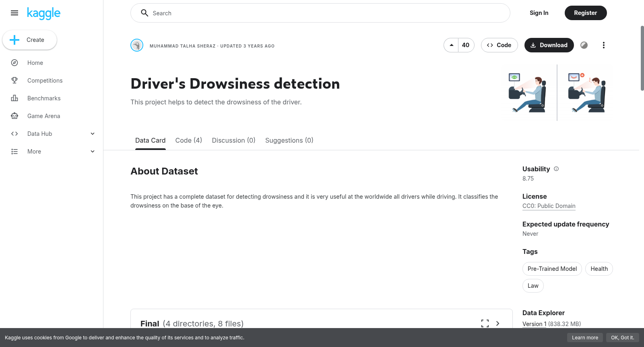Select the Data Card tab

coord(150,140)
